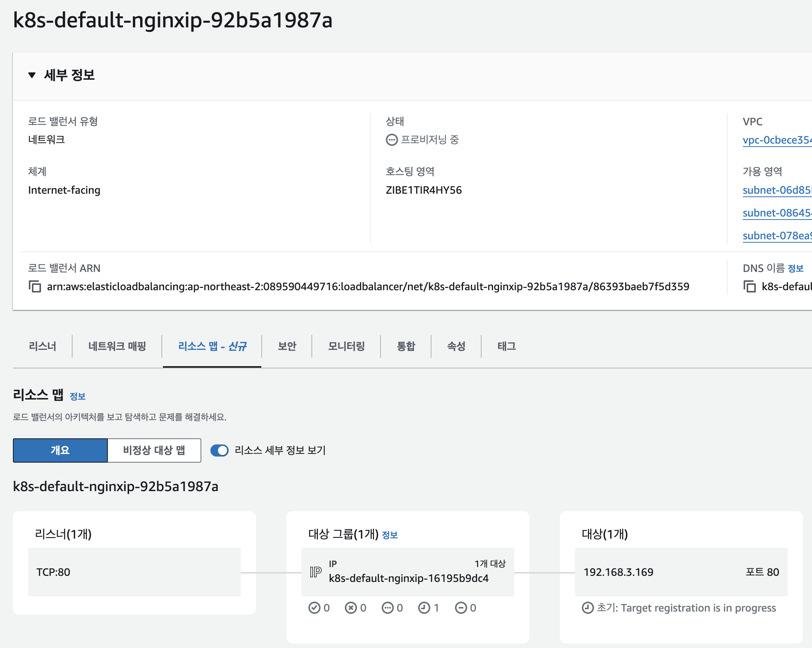812x648 pixels.
Task: Click the draining targets minus count icon
Action: click(x=461, y=608)
